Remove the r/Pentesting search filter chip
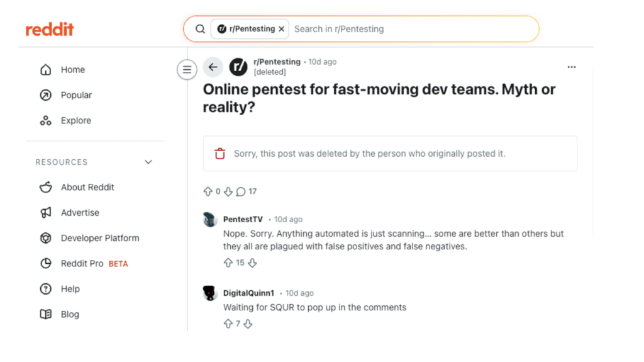This screenshot has height=362, width=644. tap(282, 29)
